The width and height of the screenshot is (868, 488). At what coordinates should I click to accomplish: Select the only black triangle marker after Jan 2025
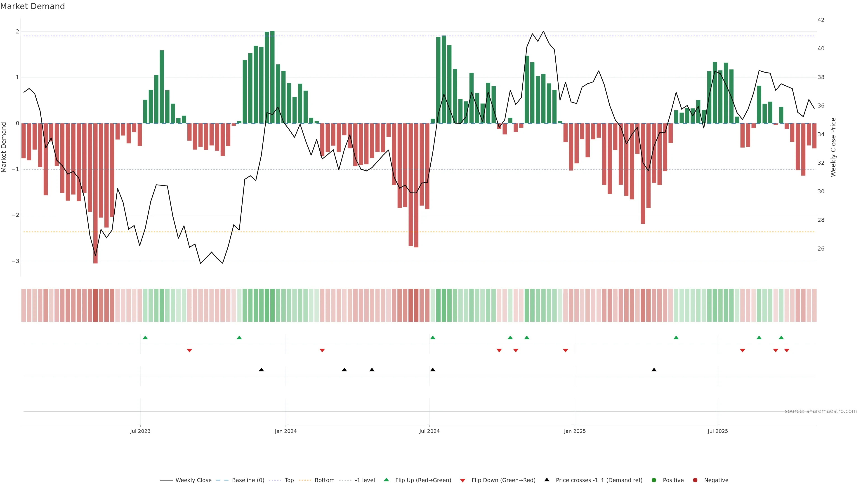pos(654,370)
